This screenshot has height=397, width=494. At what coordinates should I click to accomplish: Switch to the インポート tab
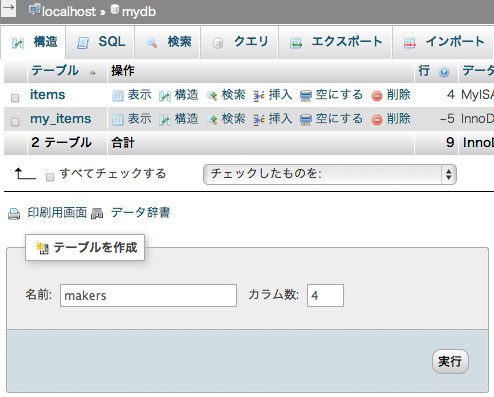443,42
